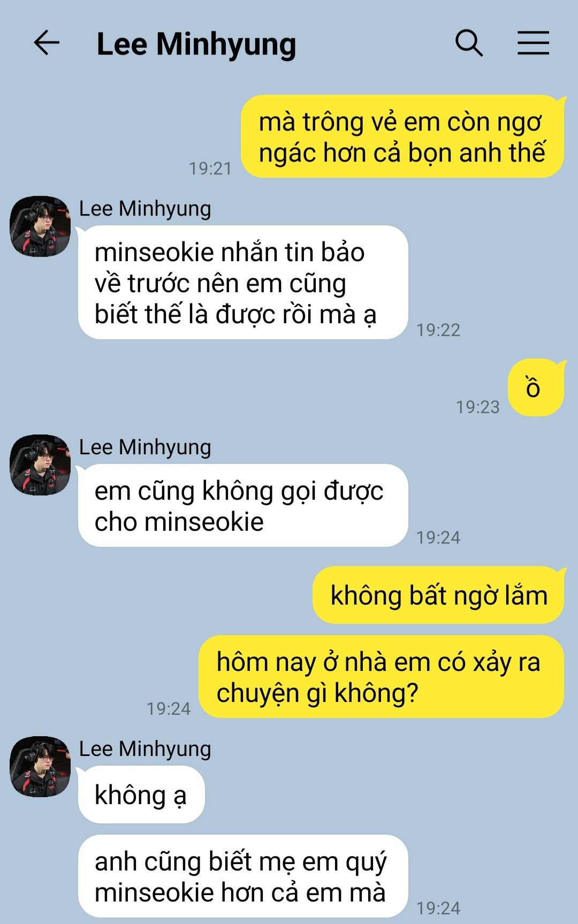
Task: Select the yellow bubble 'mà trông vẻ em còn ngơ'
Action: click(x=402, y=136)
